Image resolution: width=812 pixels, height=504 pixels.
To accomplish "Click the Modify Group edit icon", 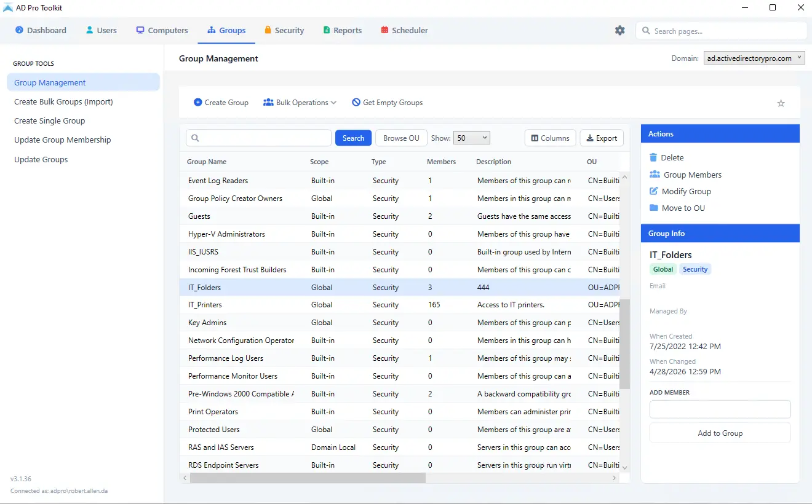I will point(653,191).
